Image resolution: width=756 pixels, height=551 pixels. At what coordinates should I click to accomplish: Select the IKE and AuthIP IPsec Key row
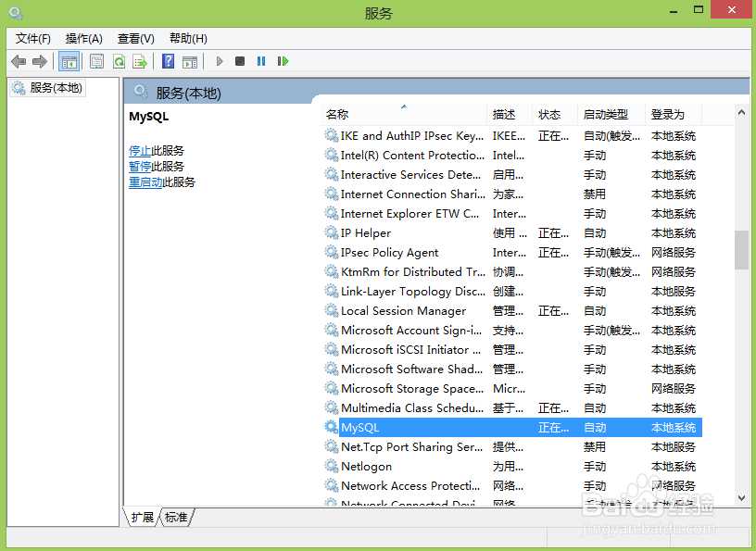click(x=512, y=136)
